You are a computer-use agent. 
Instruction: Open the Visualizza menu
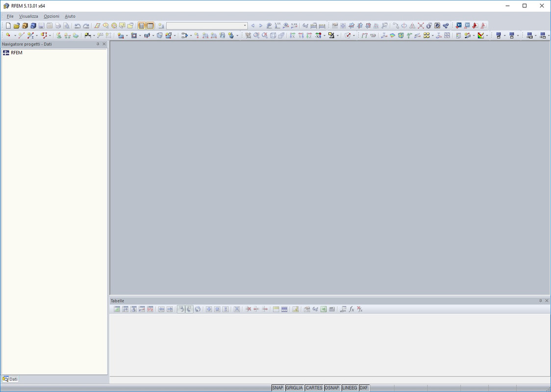(28, 16)
